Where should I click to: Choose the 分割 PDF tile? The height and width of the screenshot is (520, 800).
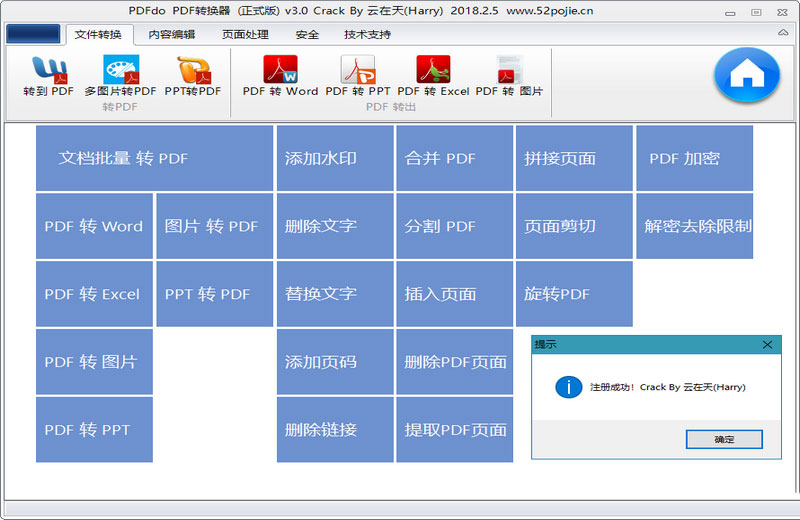455,226
